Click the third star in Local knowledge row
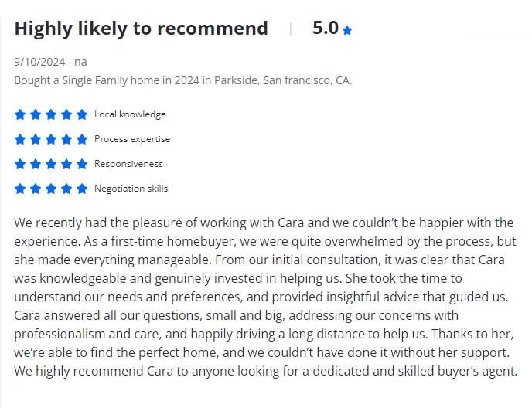 pyautogui.click(x=51, y=114)
